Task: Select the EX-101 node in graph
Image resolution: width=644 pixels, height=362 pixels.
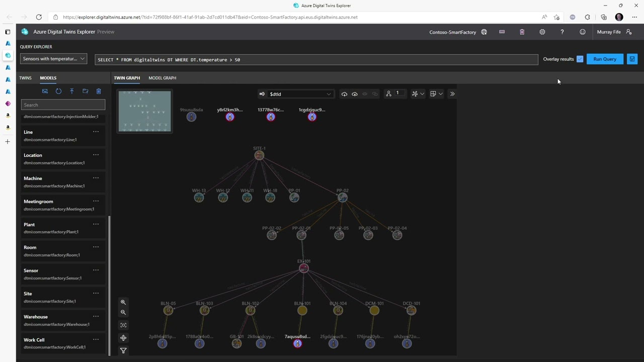Action: (303, 268)
